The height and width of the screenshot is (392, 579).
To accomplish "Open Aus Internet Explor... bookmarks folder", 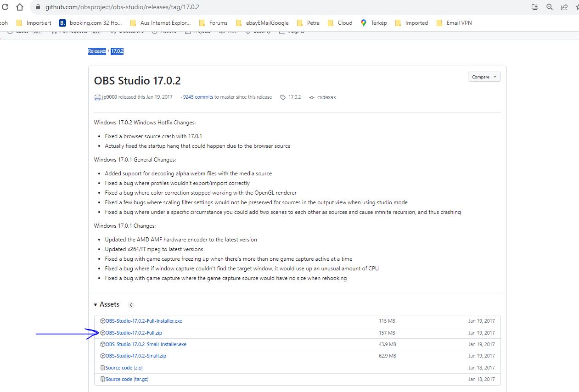I will pyautogui.click(x=161, y=23).
